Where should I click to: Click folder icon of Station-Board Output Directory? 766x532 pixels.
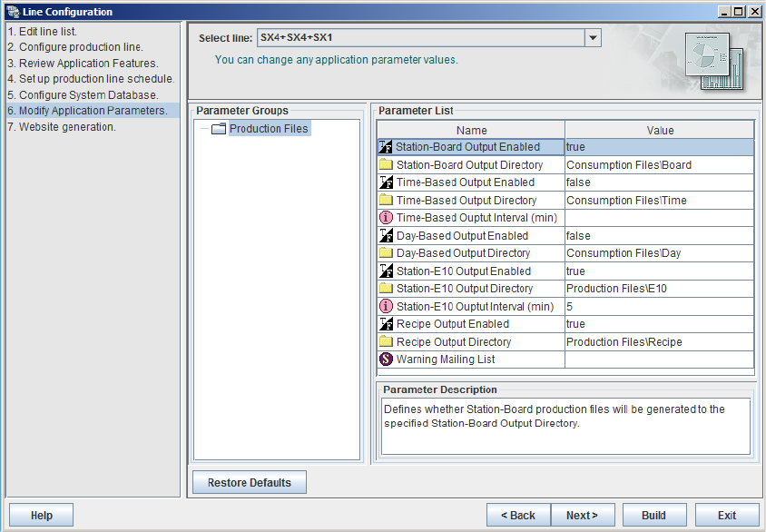pyautogui.click(x=386, y=164)
